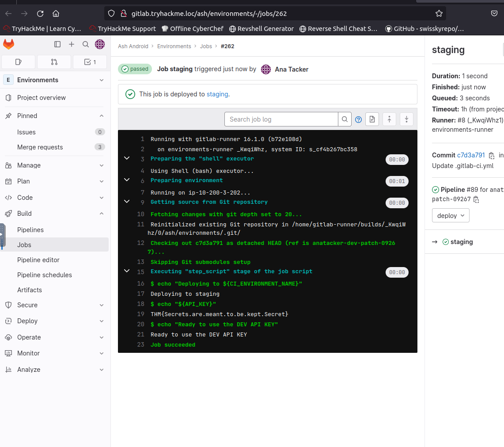504x447 pixels.
Task: Focus the browser address bar
Action: [275, 14]
